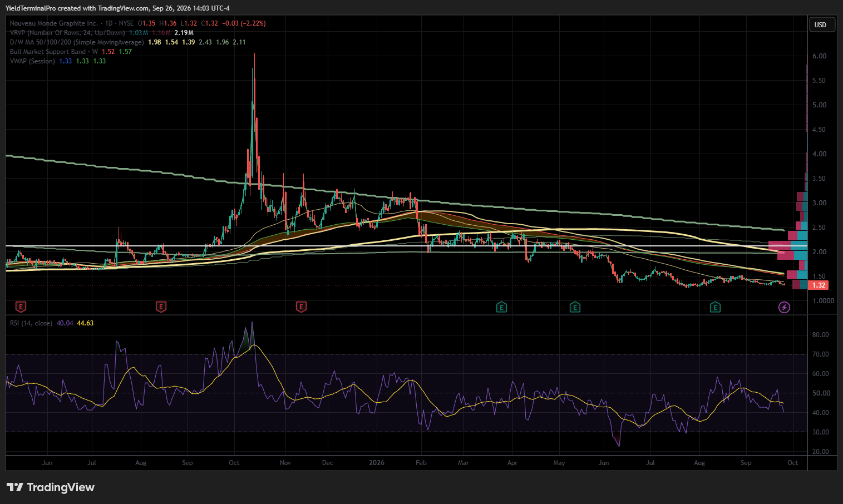The height and width of the screenshot is (504, 843).
Task: Click the Nov label on the time axis
Action: [x=285, y=463]
